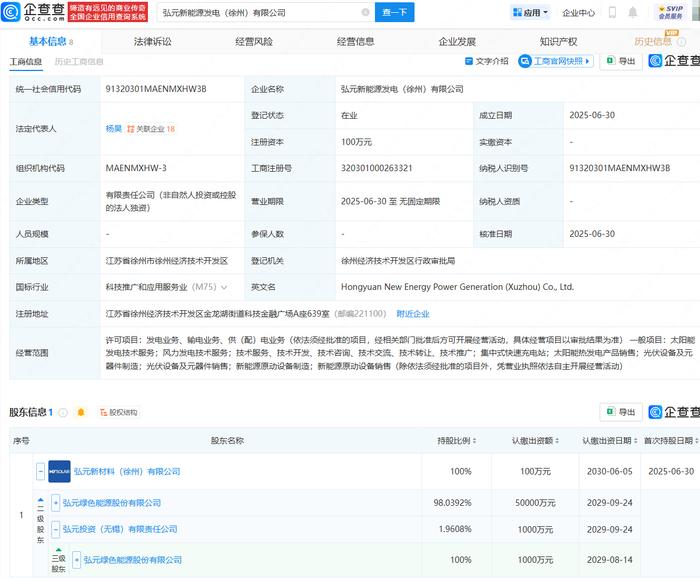Switch to 经营风险 tab
700x578 pixels.
coord(254,42)
